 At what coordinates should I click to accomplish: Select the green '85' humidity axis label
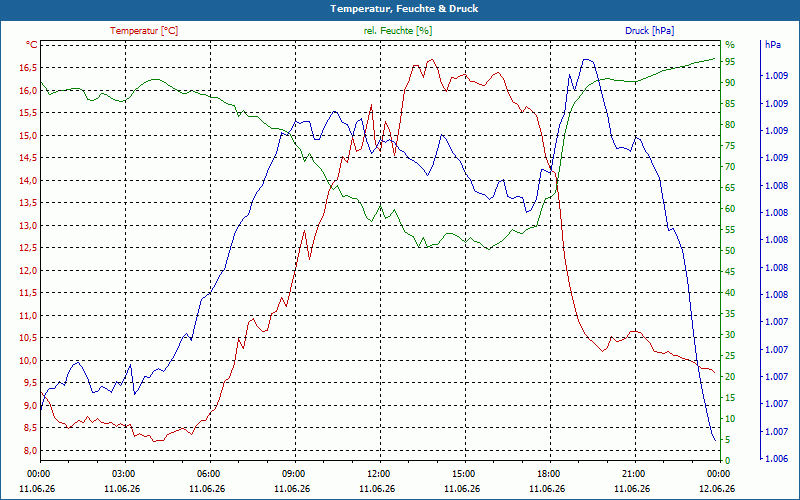[730, 104]
